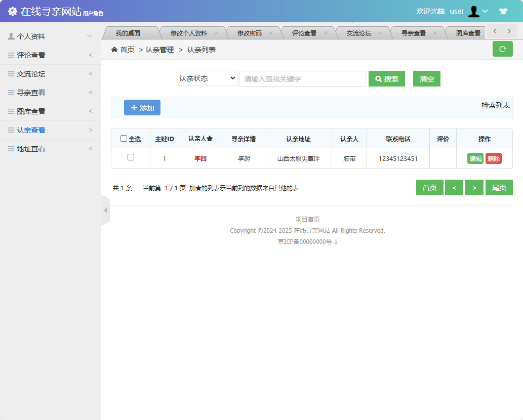Click the home icon in the breadcrumb
Image resolution: width=523 pixels, height=420 pixels.
click(x=114, y=49)
